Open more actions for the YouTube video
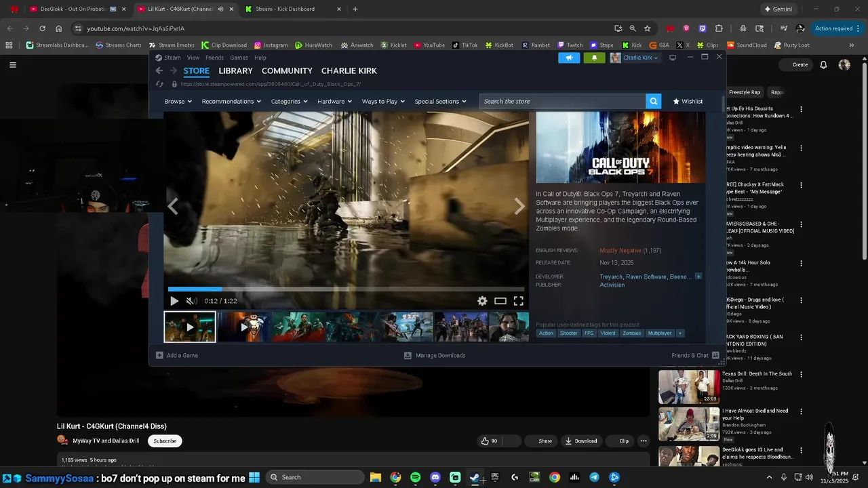868x488 pixels. [644, 441]
